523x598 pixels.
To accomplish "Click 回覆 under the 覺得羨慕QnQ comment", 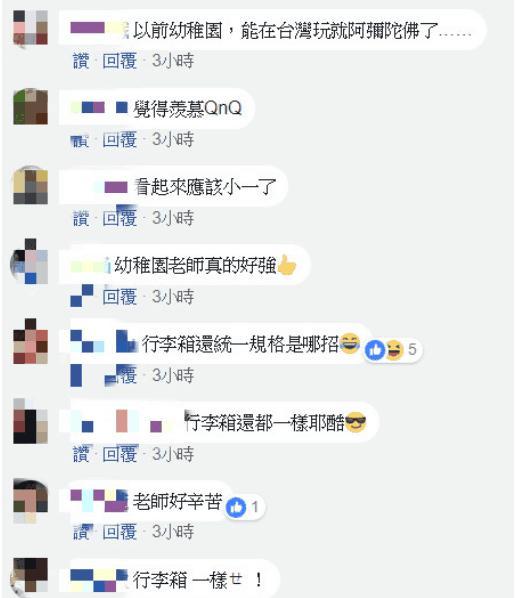I will tap(120, 140).
